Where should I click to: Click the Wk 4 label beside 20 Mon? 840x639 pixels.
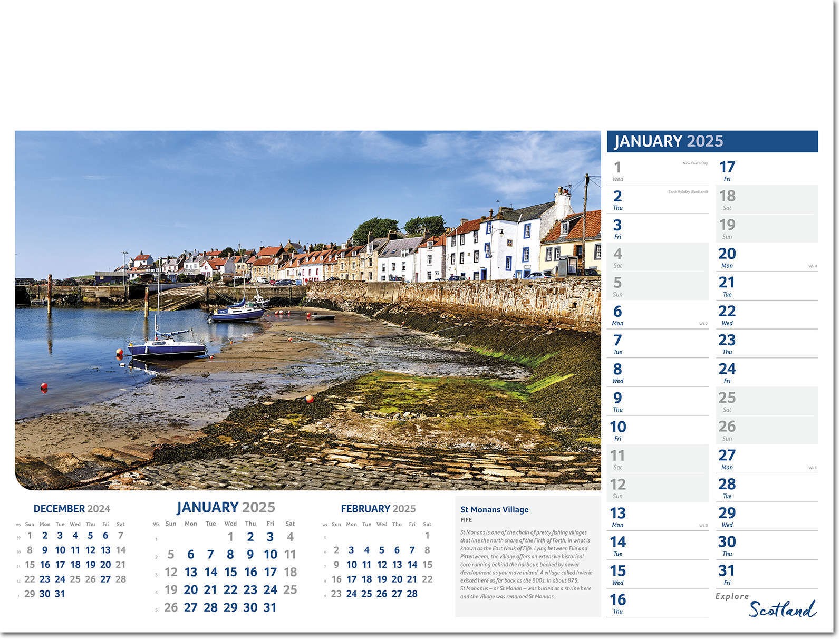click(813, 266)
